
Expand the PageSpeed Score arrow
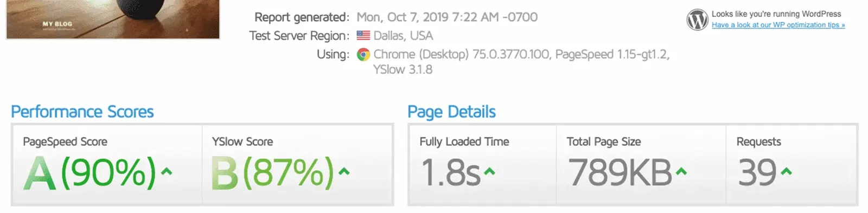coord(167,172)
